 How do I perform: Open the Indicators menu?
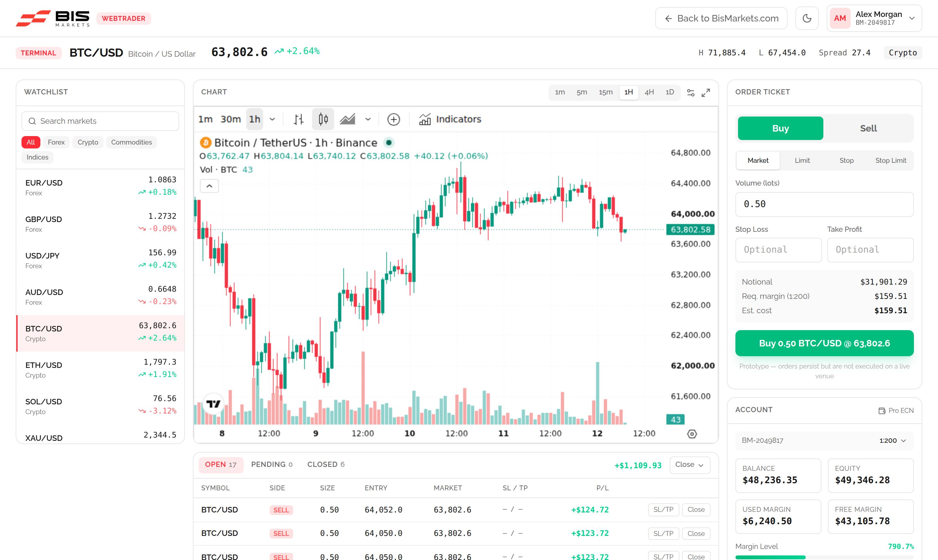(450, 119)
